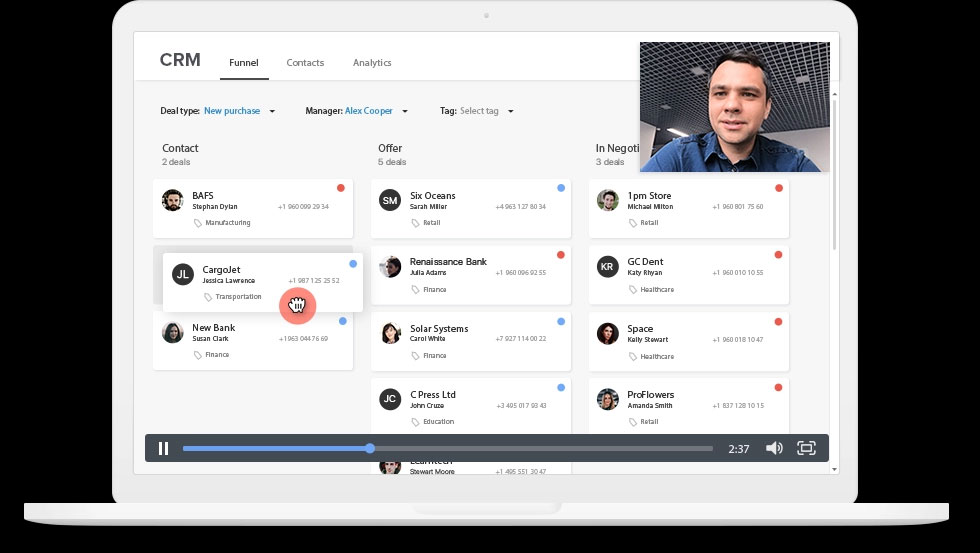This screenshot has height=553, width=980.
Task: Click Stephan Dylan's photo on BAFS card
Action: (x=173, y=201)
